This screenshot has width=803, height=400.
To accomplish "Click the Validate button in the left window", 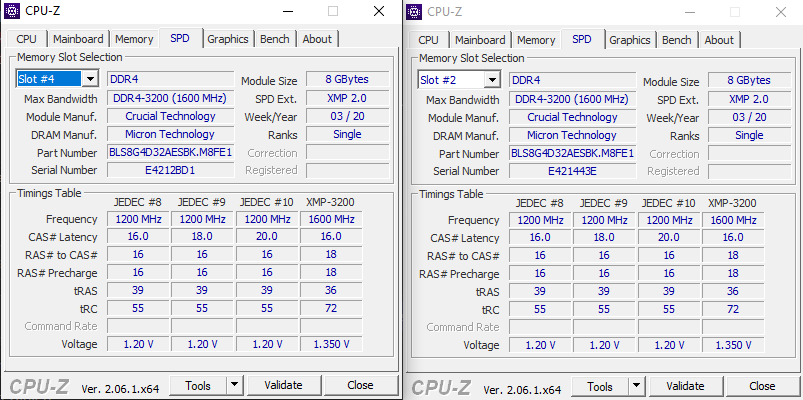I will (283, 385).
